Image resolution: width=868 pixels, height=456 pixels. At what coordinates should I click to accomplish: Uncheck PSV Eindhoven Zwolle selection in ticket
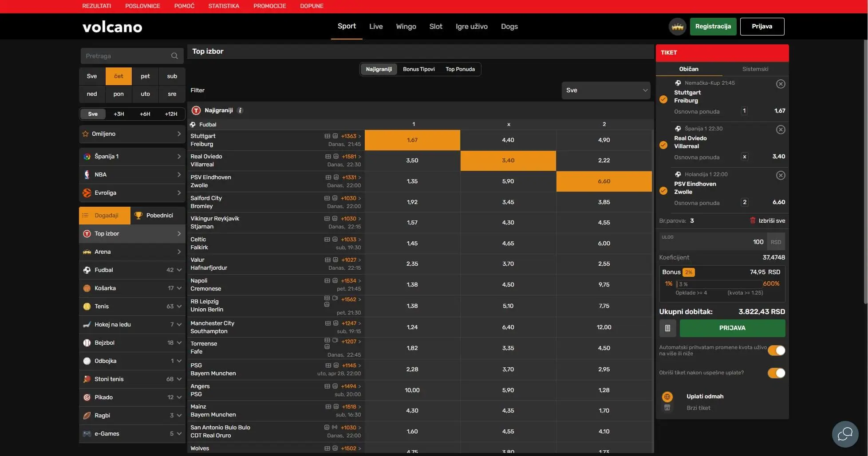click(x=663, y=191)
